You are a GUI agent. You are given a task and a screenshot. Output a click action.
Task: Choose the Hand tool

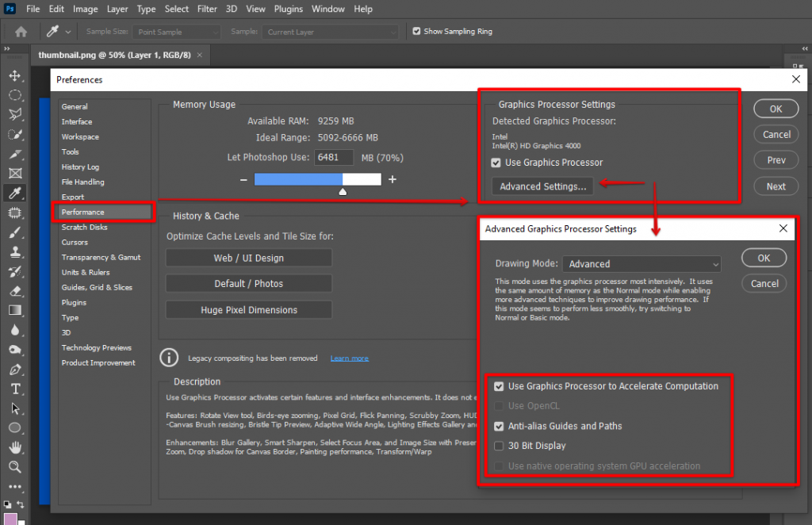14,447
